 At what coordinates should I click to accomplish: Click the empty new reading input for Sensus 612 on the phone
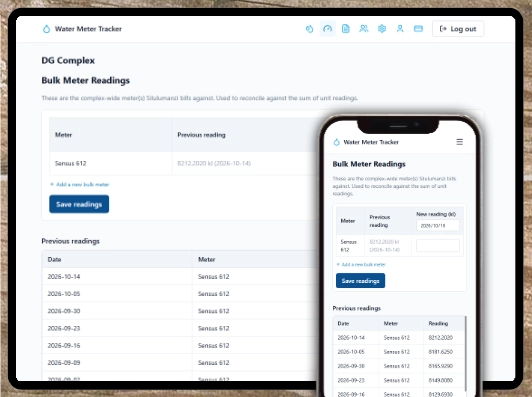pyautogui.click(x=438, y=245)
